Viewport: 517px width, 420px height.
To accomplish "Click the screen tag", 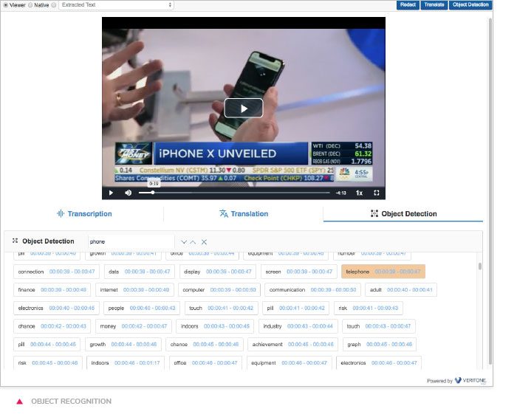I will [299, 272].
